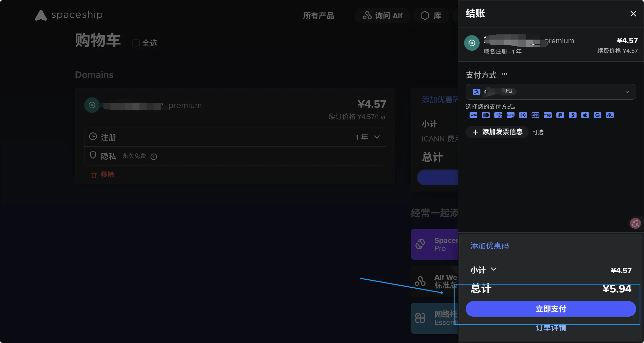Open 所有产品 menu
The height and width of the screenshot is (343, 644).
click(x=318, y=16)
